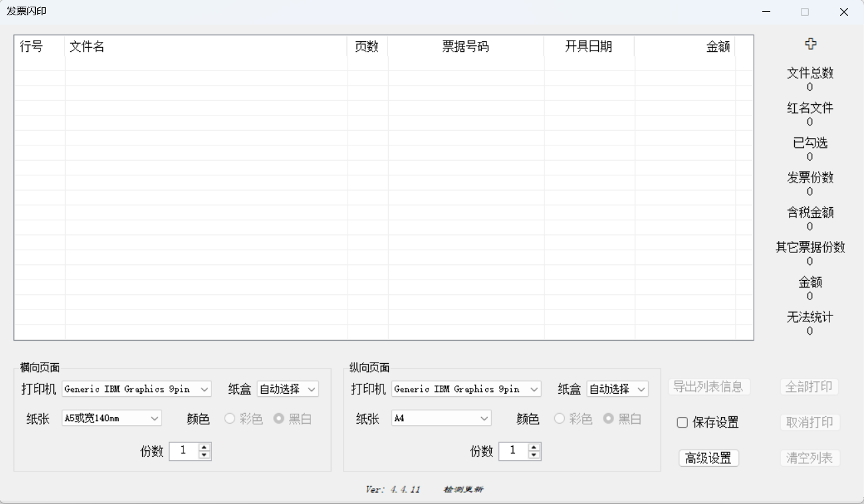This screenshot has width=864, height=504.
Task: Enable the 保存设置 checkbox
Action: [x=681, y=422]
